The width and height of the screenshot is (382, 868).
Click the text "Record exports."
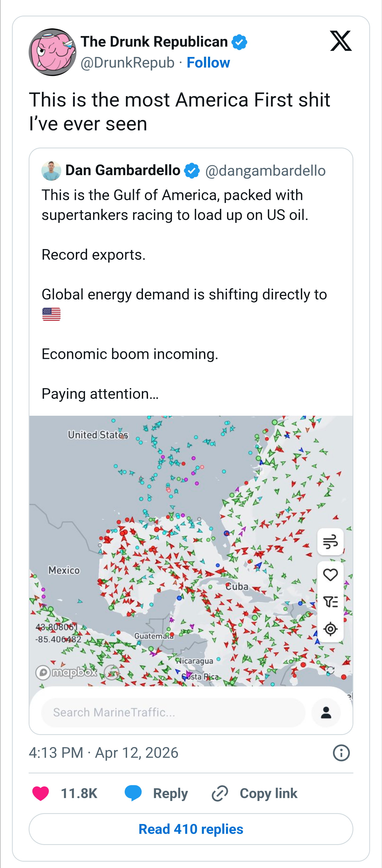93,255
